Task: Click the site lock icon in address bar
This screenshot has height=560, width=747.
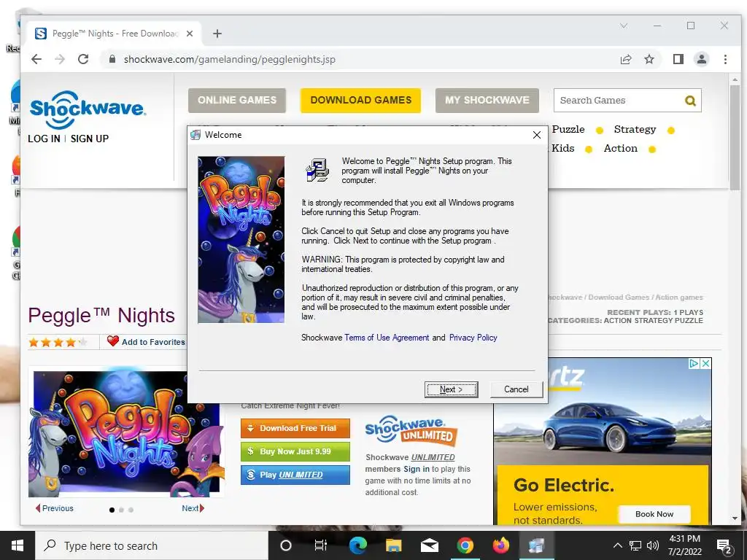Action: [x=112, y=59]
